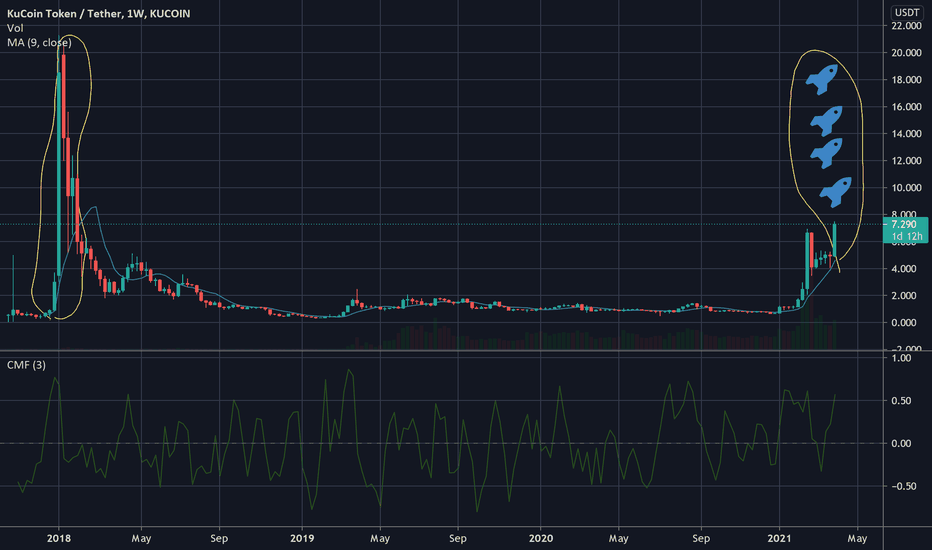Click the 2019 label on the time axis
The image size is (932, 550).
302,538
